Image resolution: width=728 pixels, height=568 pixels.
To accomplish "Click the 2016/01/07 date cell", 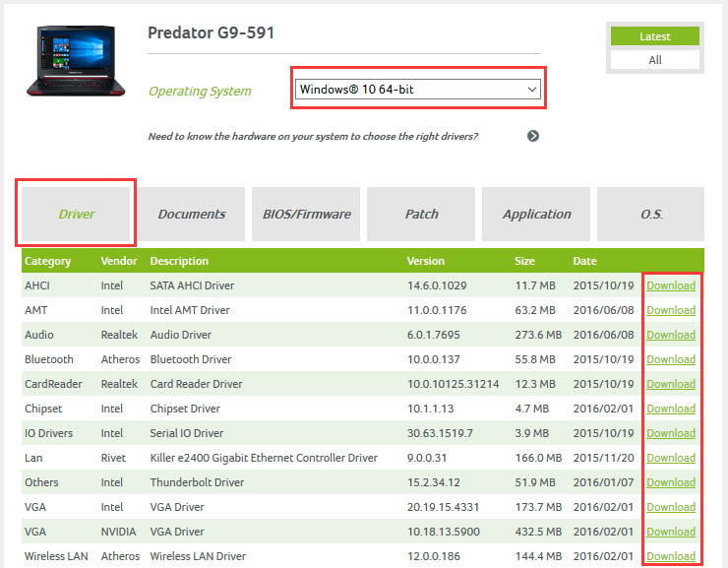I will coord(603,482).
